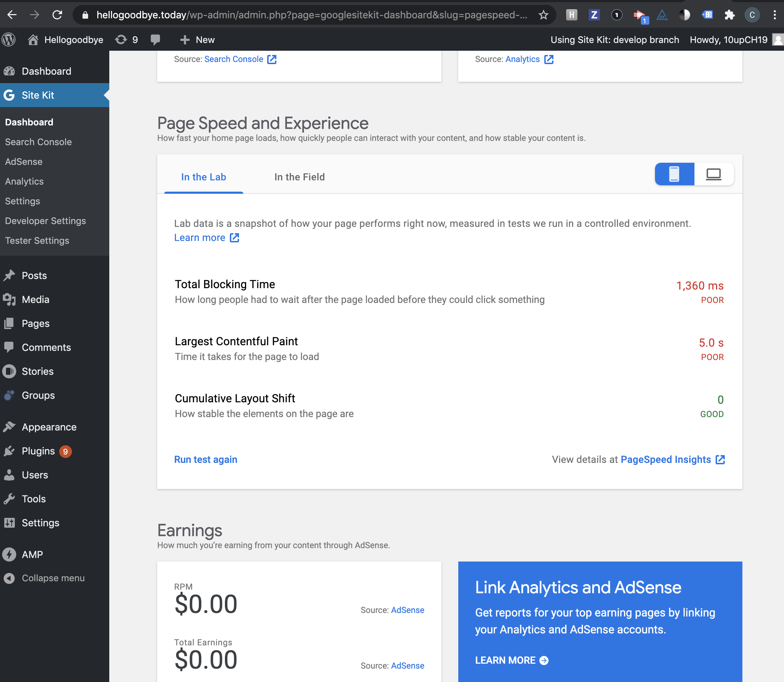Open Analytics submenu item
Screen dimensions: 784x682
click(x=24, y=181)
